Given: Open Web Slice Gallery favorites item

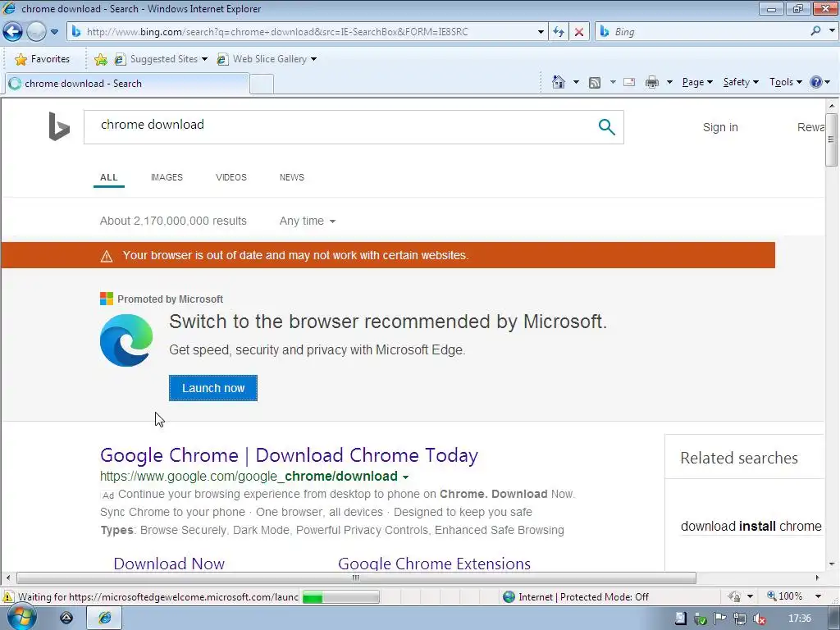Looking at the screenshot, I should pos(267,59).
